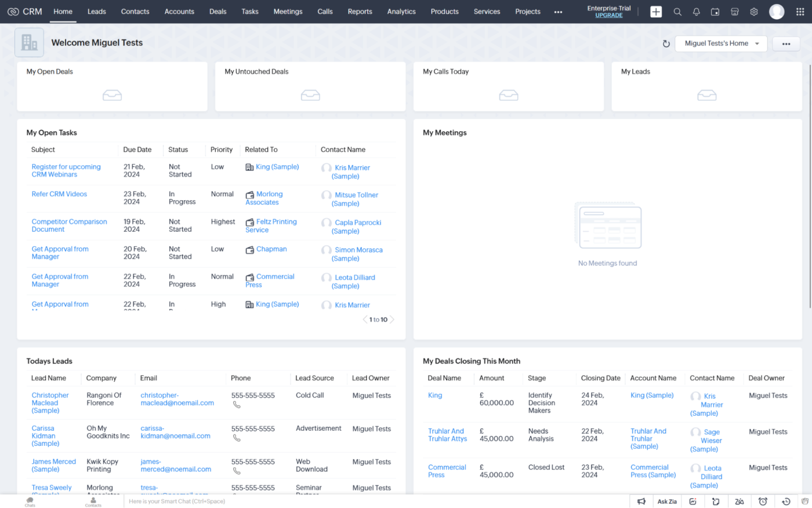Switch to the Contacts tab
812x508 pixels.
pos(135,12)
